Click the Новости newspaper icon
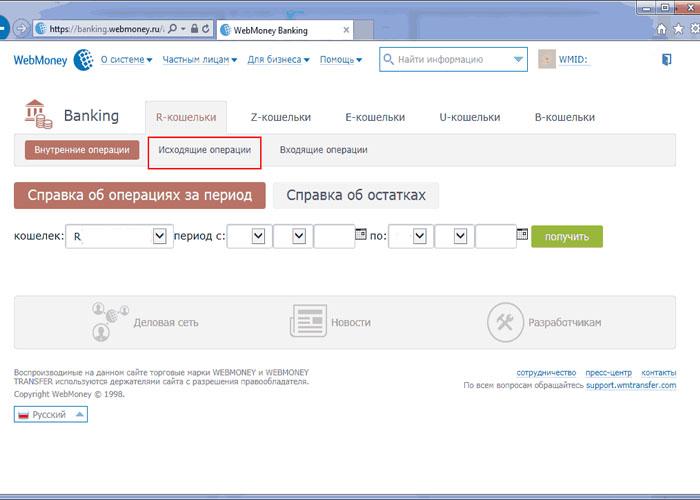 tap(308, 321)
